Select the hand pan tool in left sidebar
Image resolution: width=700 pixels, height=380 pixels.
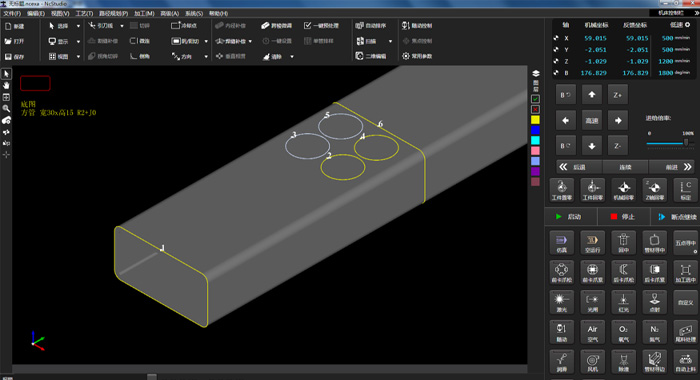coord(6,85)
